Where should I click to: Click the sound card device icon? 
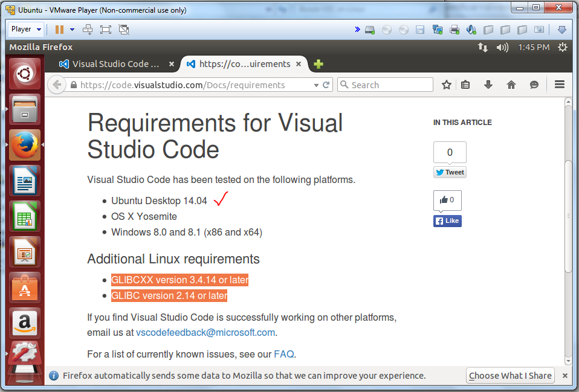471,30
